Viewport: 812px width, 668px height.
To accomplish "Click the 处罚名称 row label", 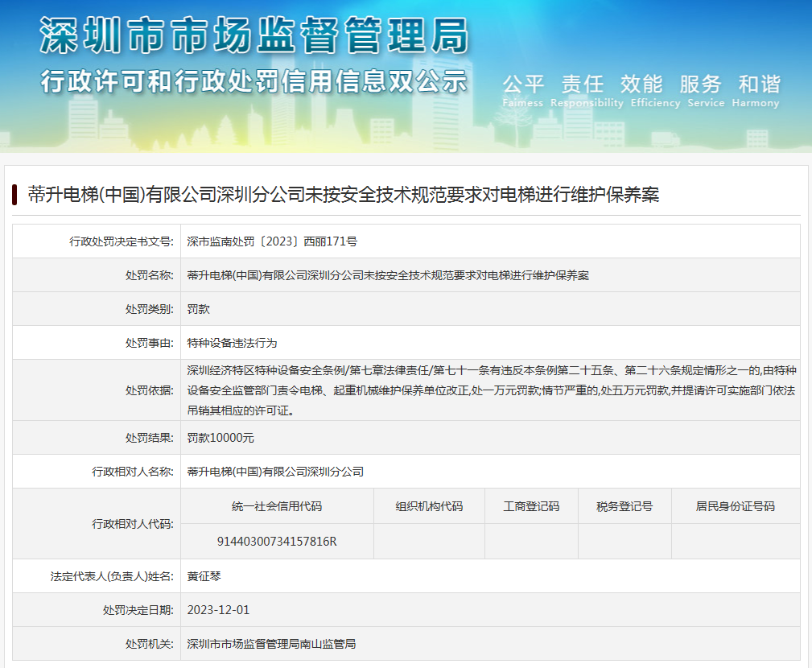I will 150,275.
